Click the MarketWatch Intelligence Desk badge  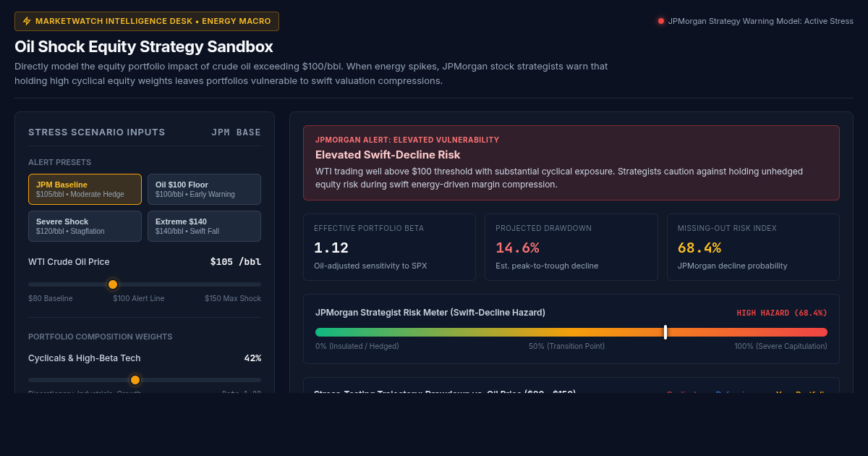pyautogui.click(x=147, y=21)
